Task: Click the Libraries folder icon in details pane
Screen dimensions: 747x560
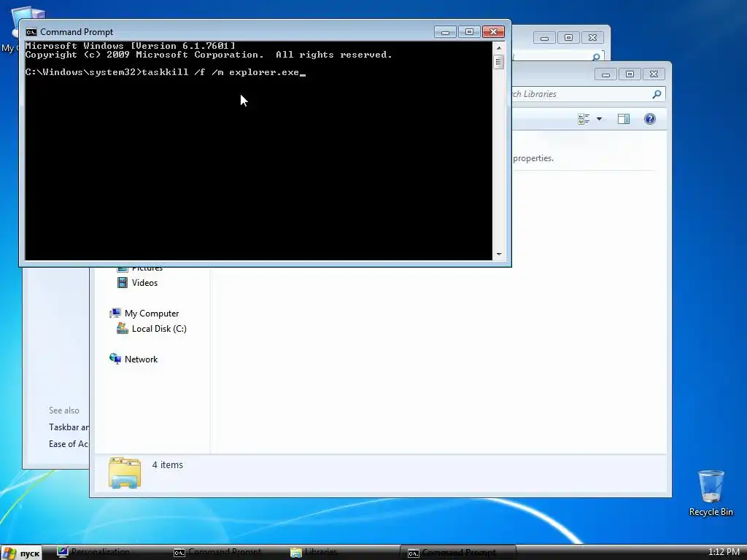Action: pyautogui.click(x=124, y=472)
